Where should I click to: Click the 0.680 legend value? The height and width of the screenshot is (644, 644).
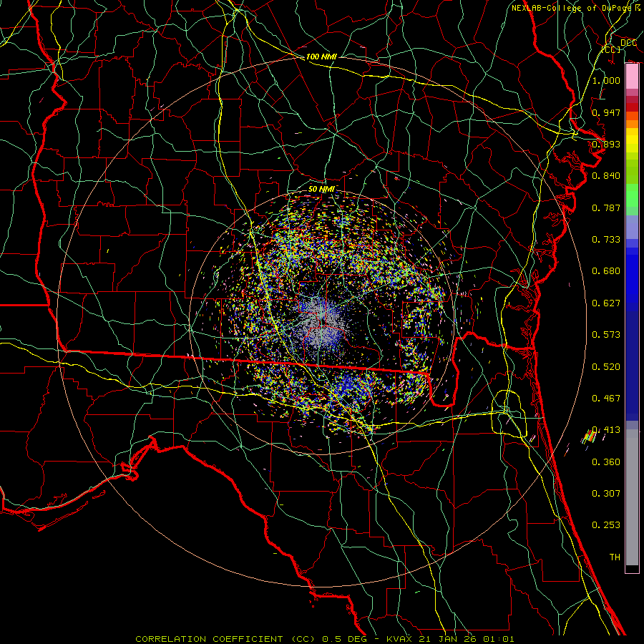[x=606, y=271]
